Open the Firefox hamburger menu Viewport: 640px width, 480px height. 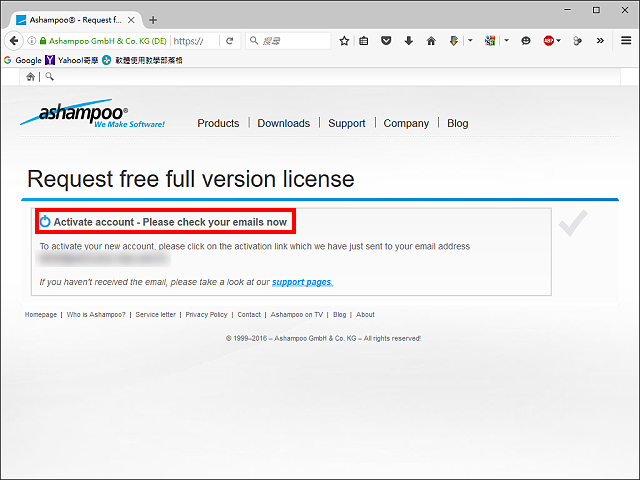click(626, 40)
